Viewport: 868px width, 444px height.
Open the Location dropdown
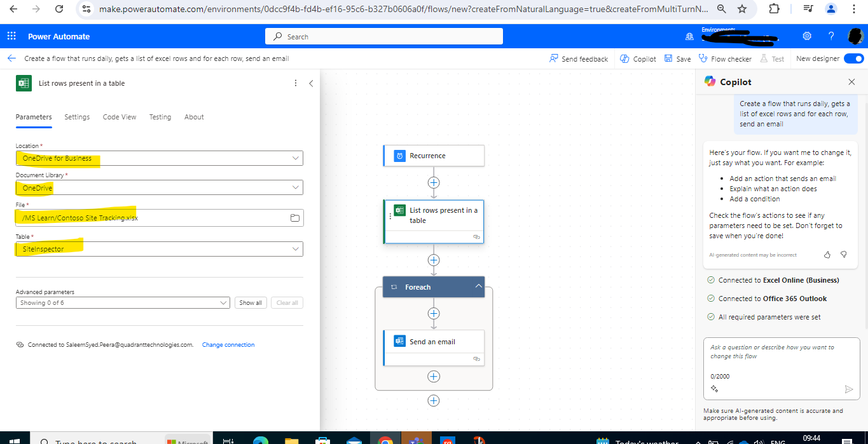click(160, 158)
